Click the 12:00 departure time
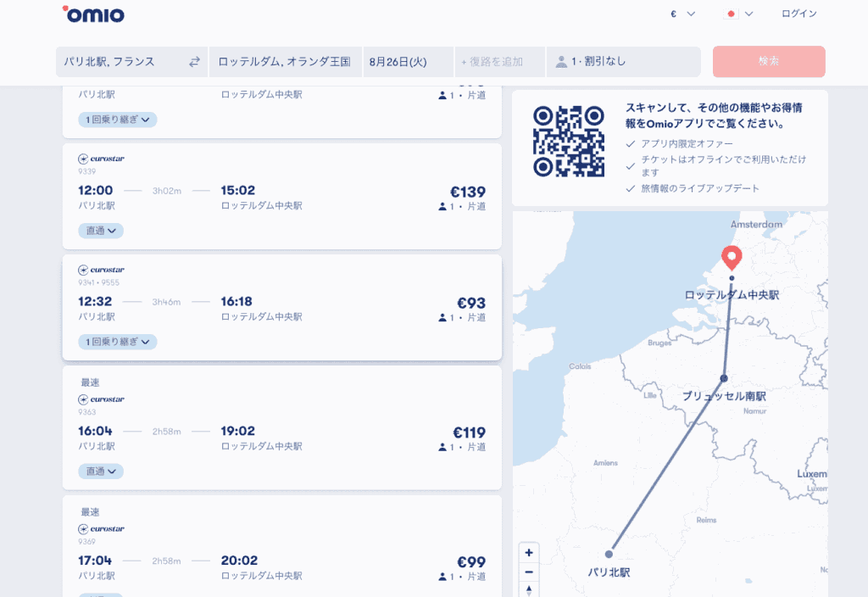This screenshot has height=597, width=868. tap(95, 191)
